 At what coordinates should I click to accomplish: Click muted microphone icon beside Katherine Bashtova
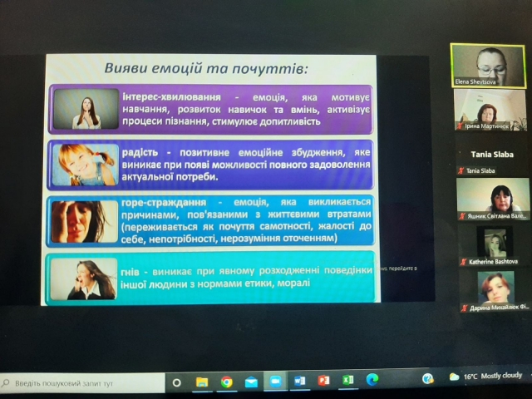pos(464,262)
